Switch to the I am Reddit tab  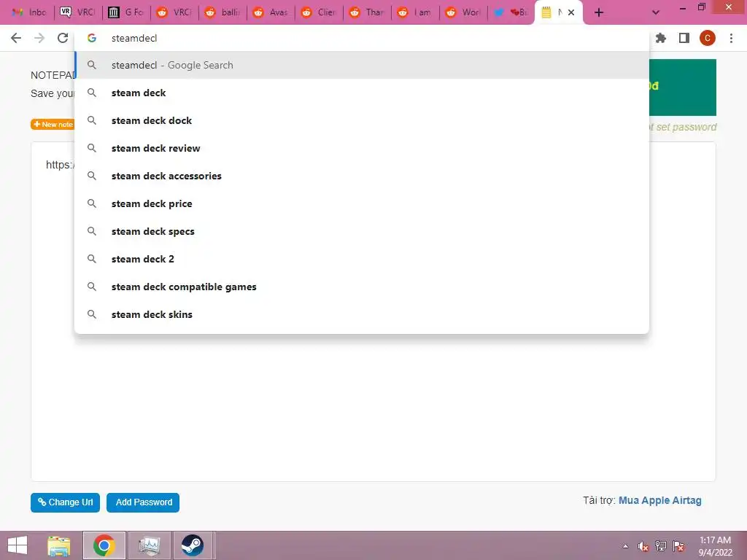[x=415, y=12]
